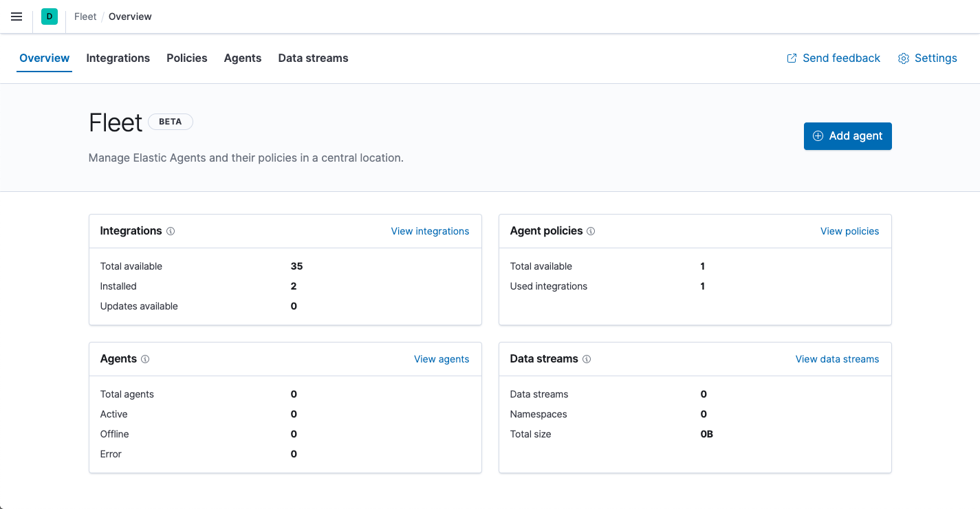Click the plus icon inside Add agent button

[818, 136]
